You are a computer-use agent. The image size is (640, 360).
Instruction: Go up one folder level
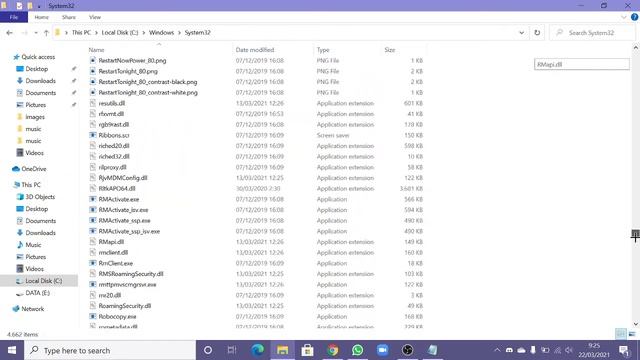click(x=46, y=33)
